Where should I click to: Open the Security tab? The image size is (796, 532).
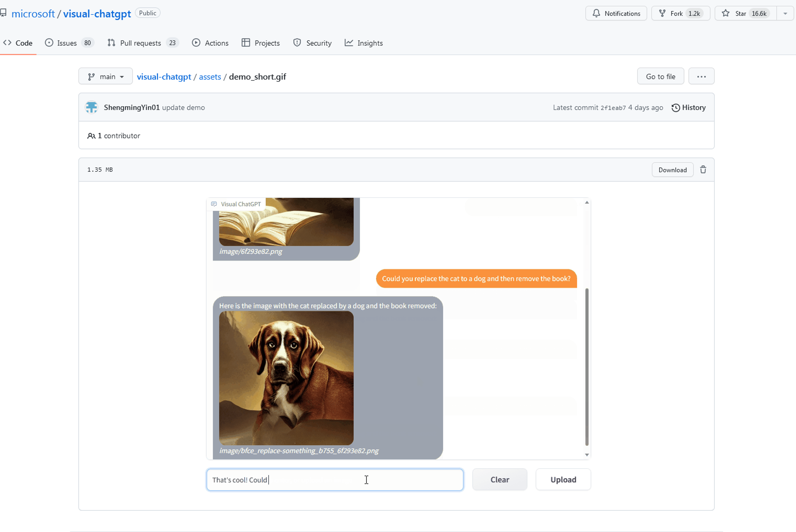(313, 43)
